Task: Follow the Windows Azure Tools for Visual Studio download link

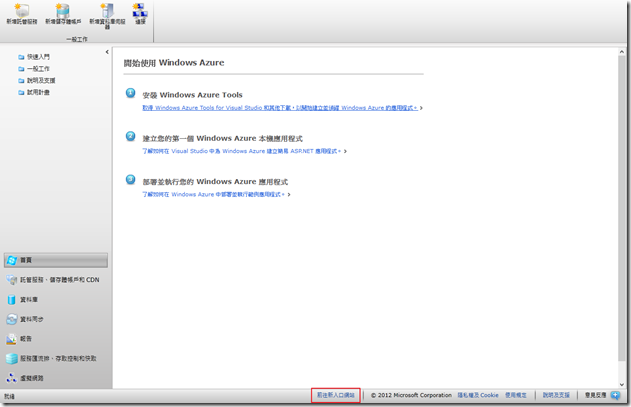Action: point(280,108)
